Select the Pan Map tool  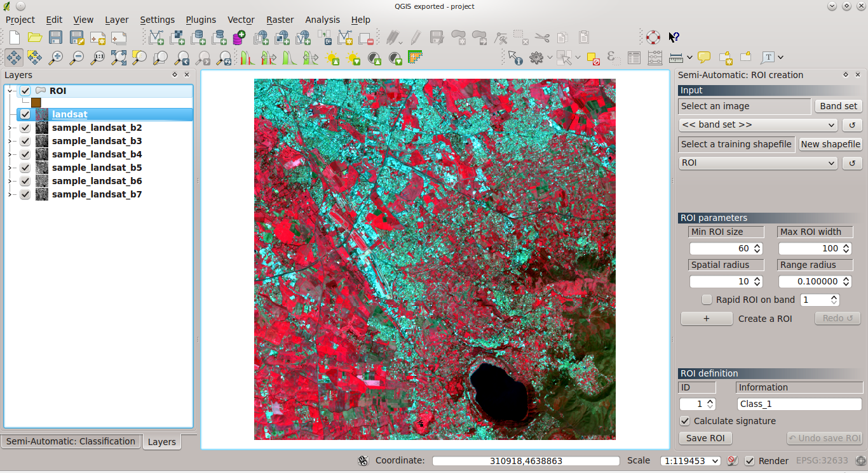click(x=14, y=57)
